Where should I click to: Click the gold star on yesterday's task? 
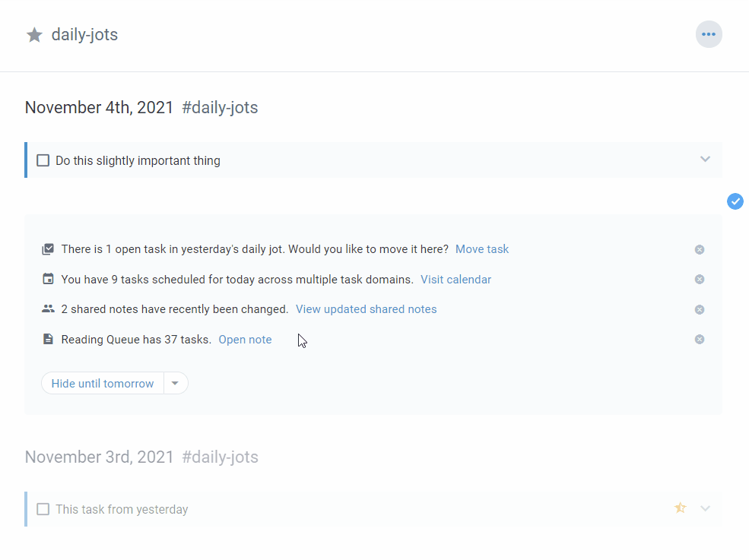[x=681, y=508]
